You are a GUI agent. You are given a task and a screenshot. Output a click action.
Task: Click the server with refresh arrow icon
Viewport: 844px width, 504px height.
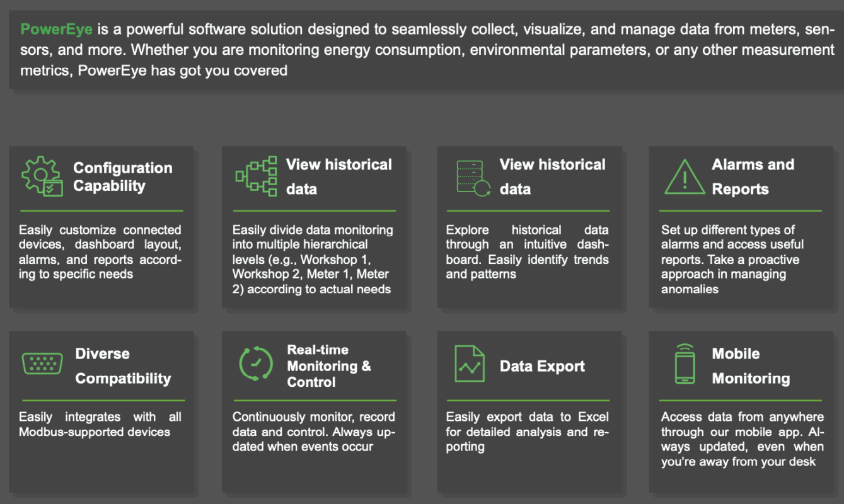pos(473,178)
